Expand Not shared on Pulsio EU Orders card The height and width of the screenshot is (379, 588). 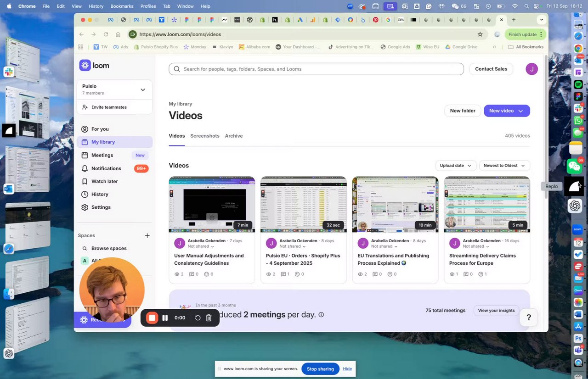click(293, 246)
